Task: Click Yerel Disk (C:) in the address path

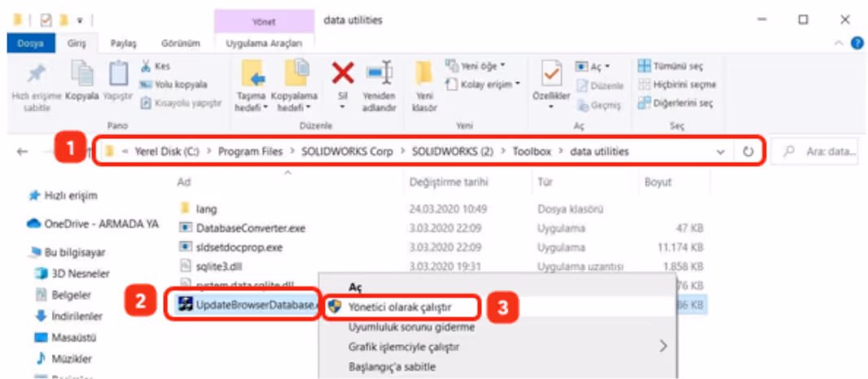Action: click(x=165, y=151)
